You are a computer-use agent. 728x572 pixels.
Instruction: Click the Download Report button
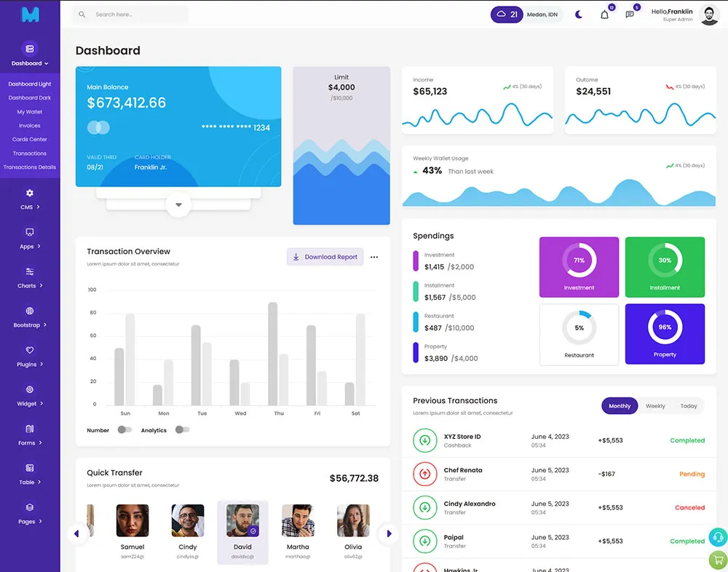325,257
